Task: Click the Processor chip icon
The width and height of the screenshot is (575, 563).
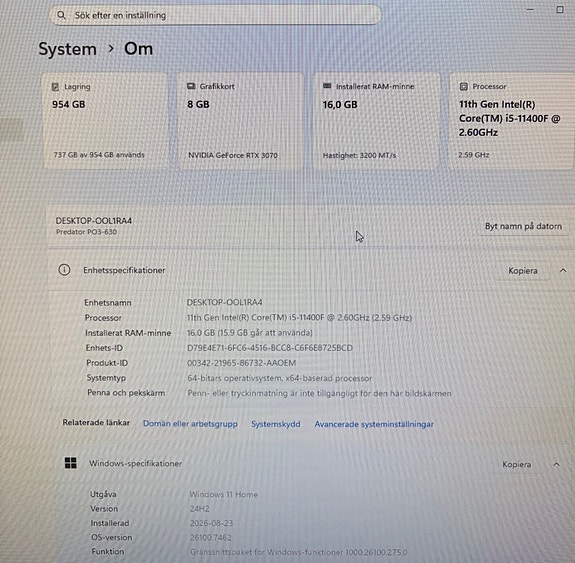Action: pyautogui.click(x=464, y=87)
